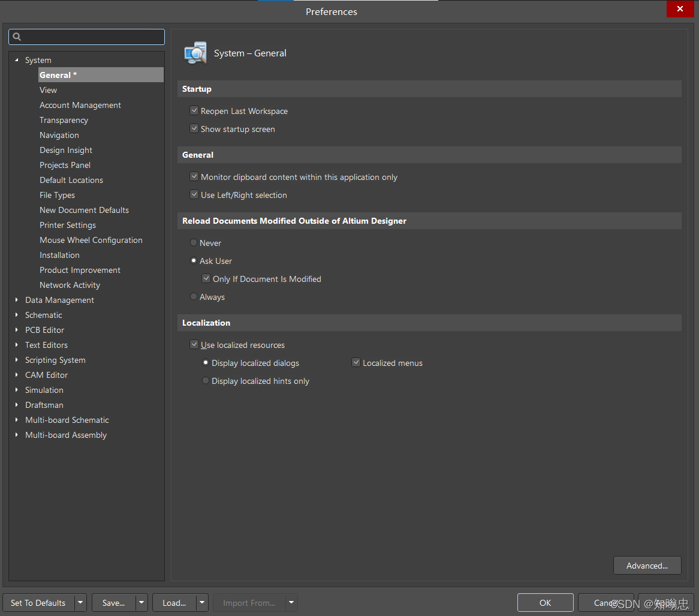Expand the Multi-board Assembly node
Image resolution: width=699 pixels, height=616 pixels.
pos(17,434)
